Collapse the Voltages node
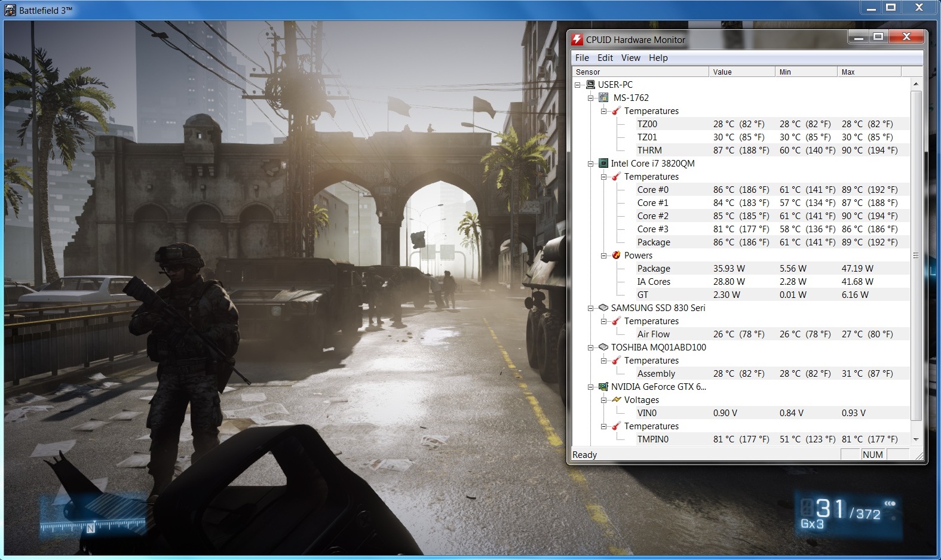 tap(604, 400)
